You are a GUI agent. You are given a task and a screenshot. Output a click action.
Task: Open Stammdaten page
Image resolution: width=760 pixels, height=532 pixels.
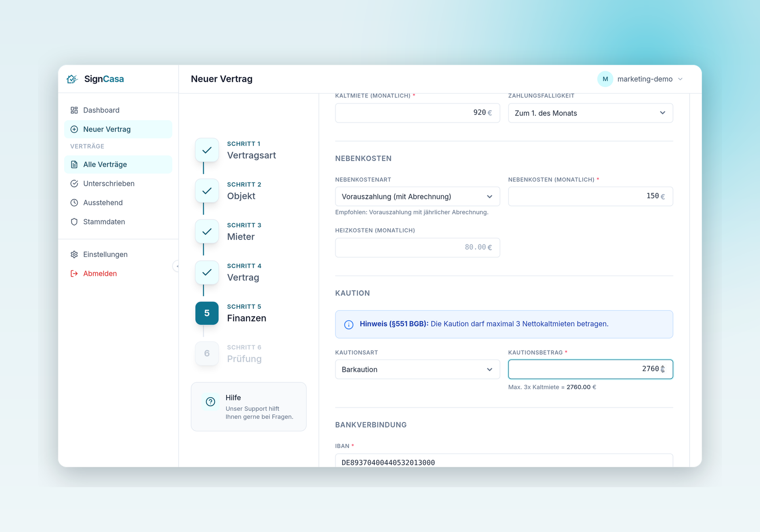point(118,222)
